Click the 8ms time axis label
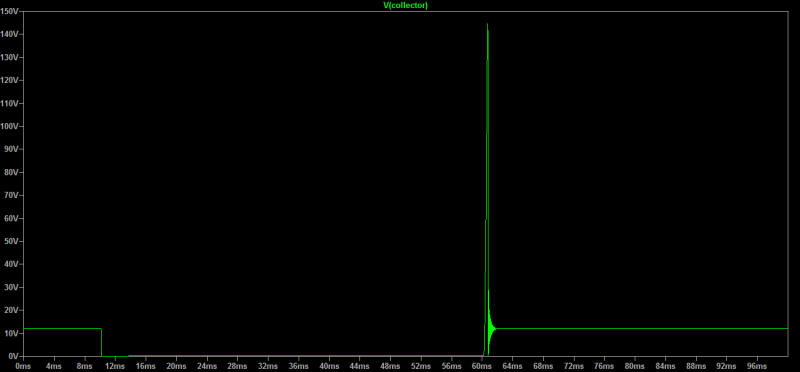 pyautogui.click(x=85, y=366)
